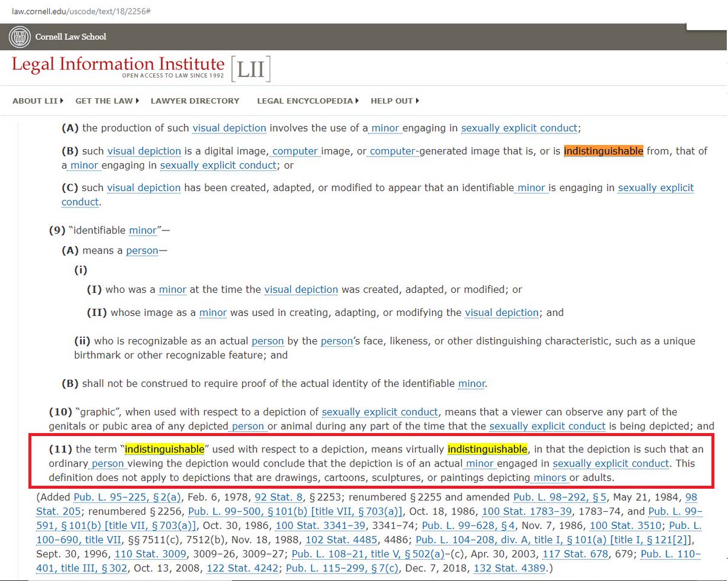Open first 'computer' link before 'image, or'
728x581 pixels.
295,151
